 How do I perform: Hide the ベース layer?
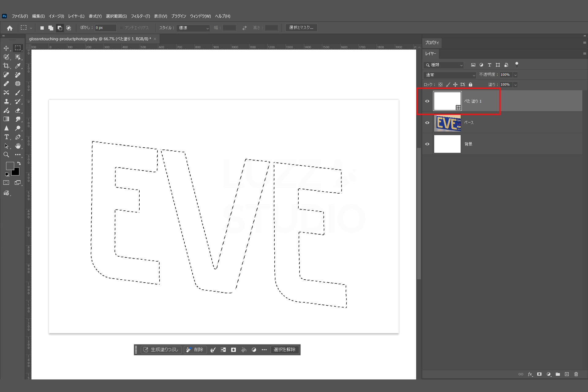tap(427, 123)
